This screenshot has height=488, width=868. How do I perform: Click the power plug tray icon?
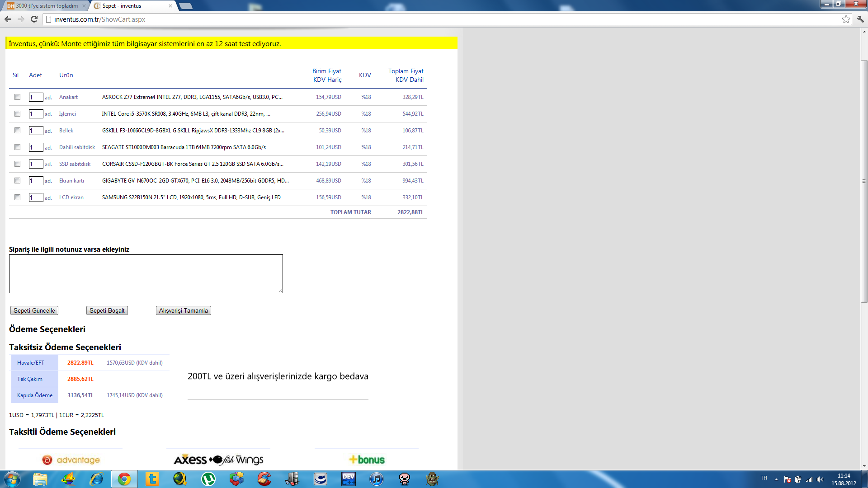tap(798, 479)
